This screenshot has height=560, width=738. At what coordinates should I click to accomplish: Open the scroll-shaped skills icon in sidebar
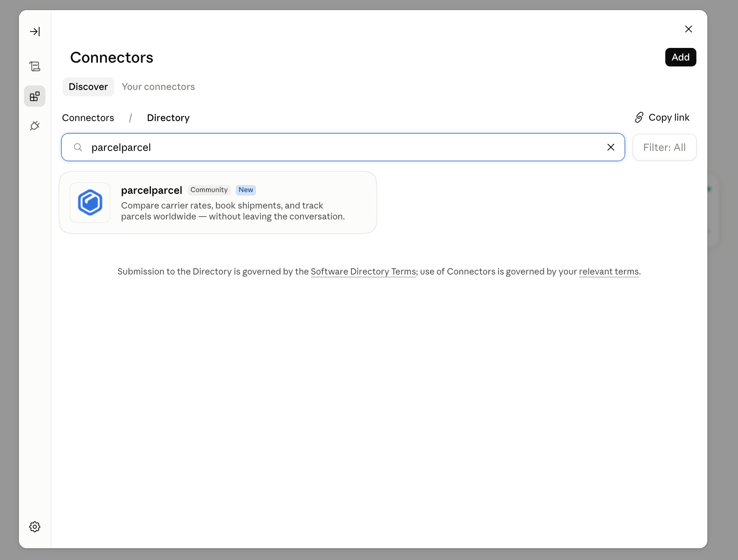tap(35, 66)
